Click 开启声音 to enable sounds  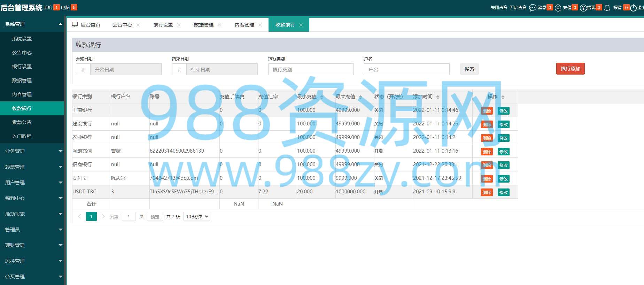pos(518,7)
